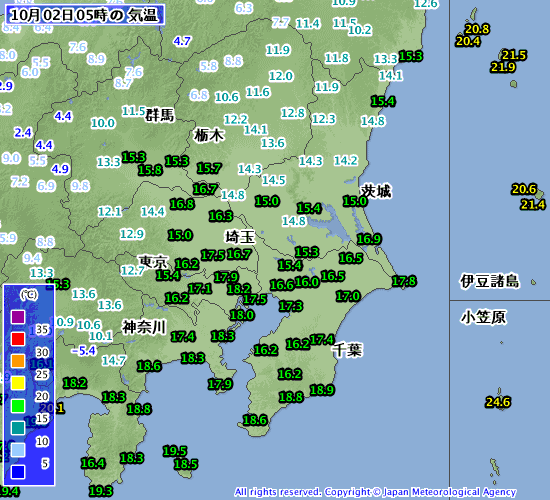Click the 東京 label on the map
The image size is (550, 500).
click(x=153, y=262)
